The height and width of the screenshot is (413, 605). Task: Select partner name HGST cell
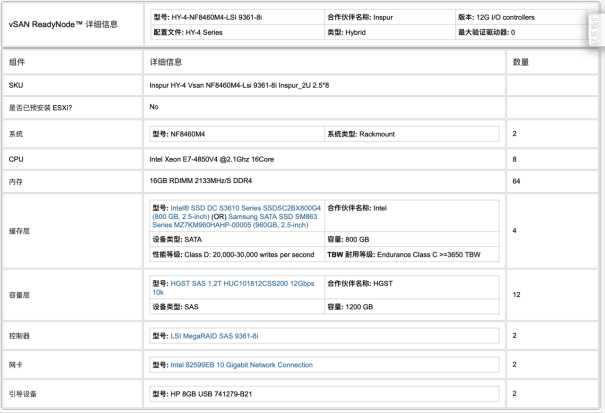point(412,287)
